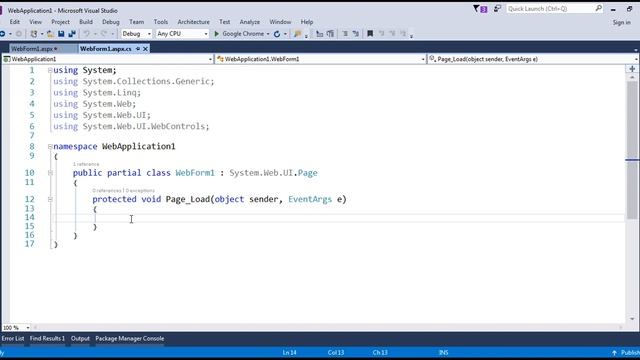Click the editor scroll down arrow
Viewport: 640px width, 360px height.
tap(632, 319)
